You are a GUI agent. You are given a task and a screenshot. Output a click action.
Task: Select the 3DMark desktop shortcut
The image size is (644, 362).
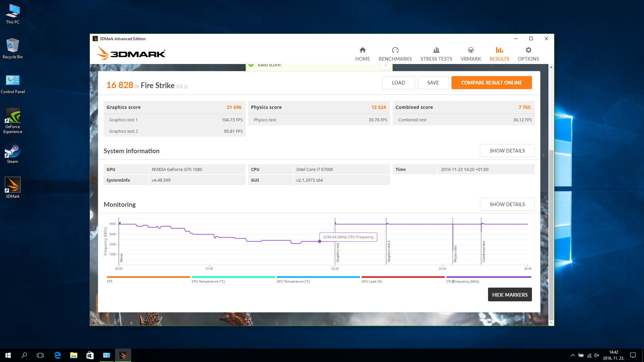click(x=13, y=188)
